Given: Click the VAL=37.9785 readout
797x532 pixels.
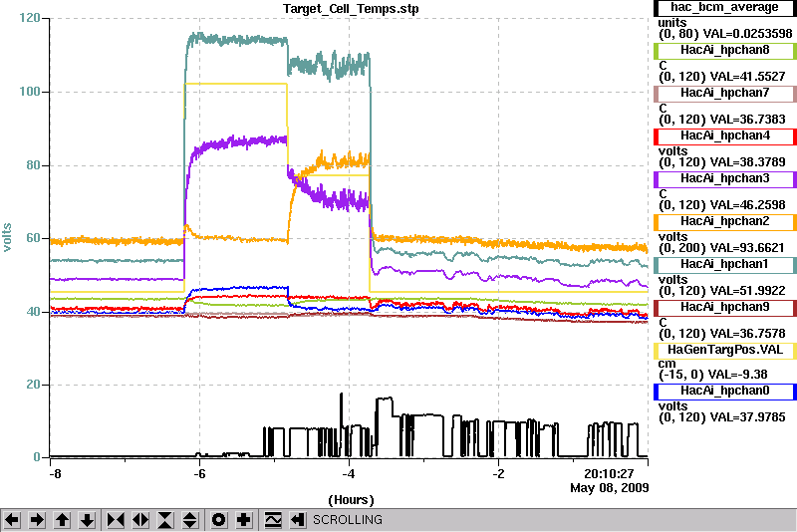Looking at the screenshot, I should tap(748, 417).
